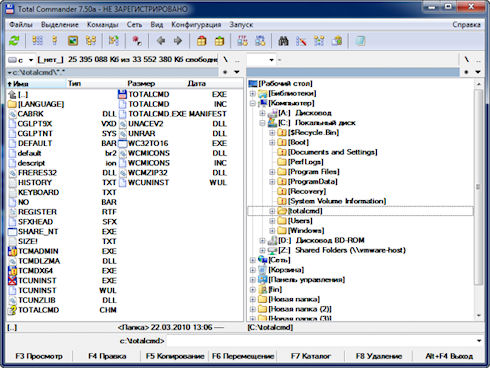Click the Alt+F4 Выход button

(x=449, y=356)
